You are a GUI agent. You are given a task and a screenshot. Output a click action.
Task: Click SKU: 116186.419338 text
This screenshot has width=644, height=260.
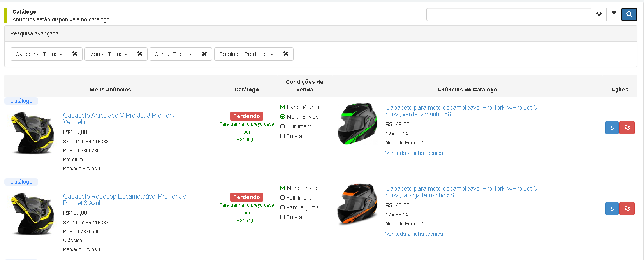86,142
